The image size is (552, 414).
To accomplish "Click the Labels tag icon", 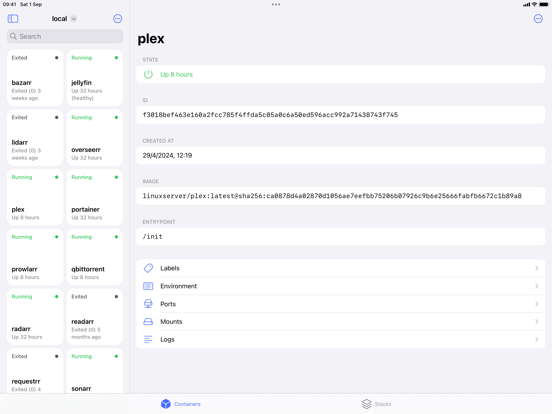I will pyautogui.click(x=148, y=268).
